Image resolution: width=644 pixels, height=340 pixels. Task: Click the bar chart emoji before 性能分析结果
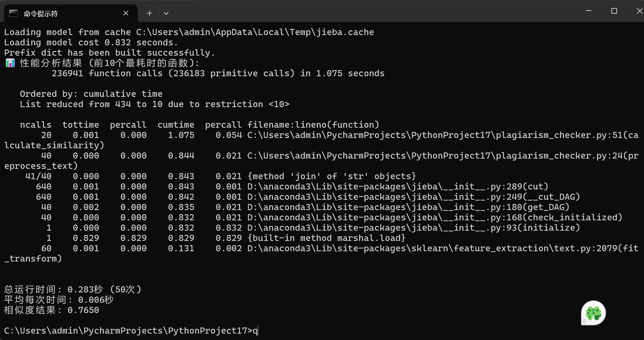pos(10,63)
